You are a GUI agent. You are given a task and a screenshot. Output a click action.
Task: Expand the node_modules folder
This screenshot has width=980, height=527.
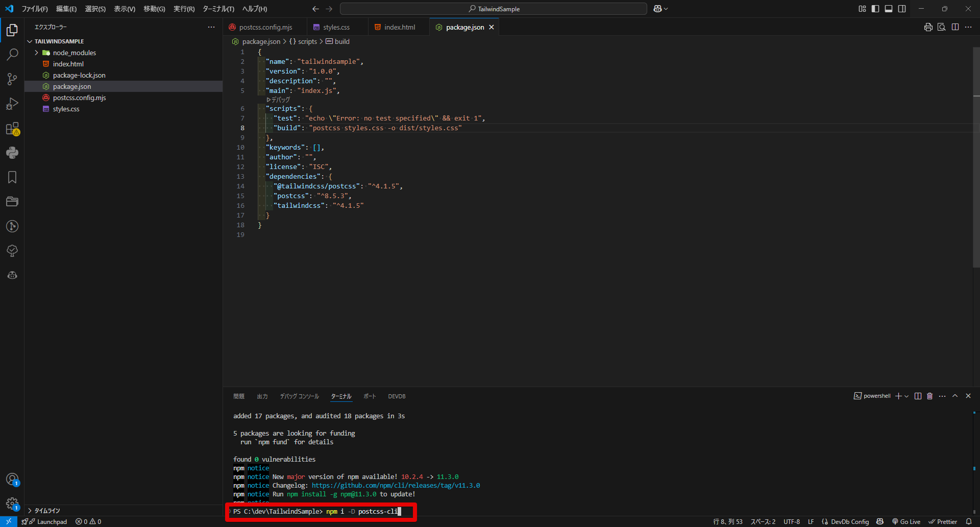tap(37, 53)
